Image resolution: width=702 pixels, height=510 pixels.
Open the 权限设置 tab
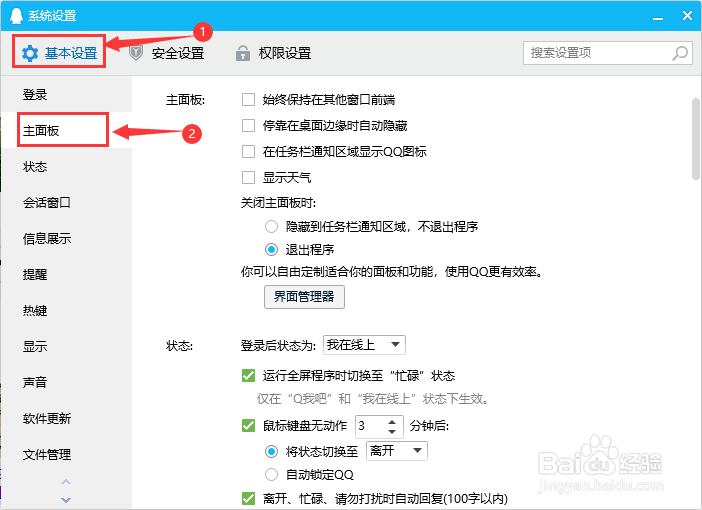coord(273,53)
